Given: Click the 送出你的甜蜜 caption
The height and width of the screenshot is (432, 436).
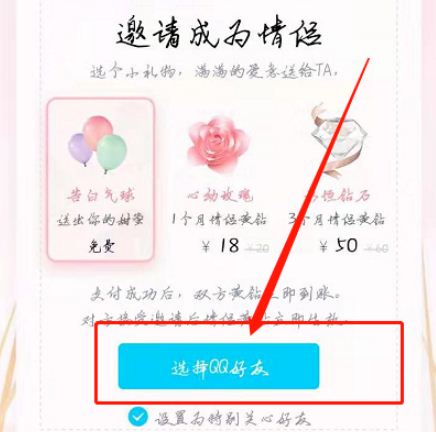Looking at the screenshot, I should tap(101, 220).
